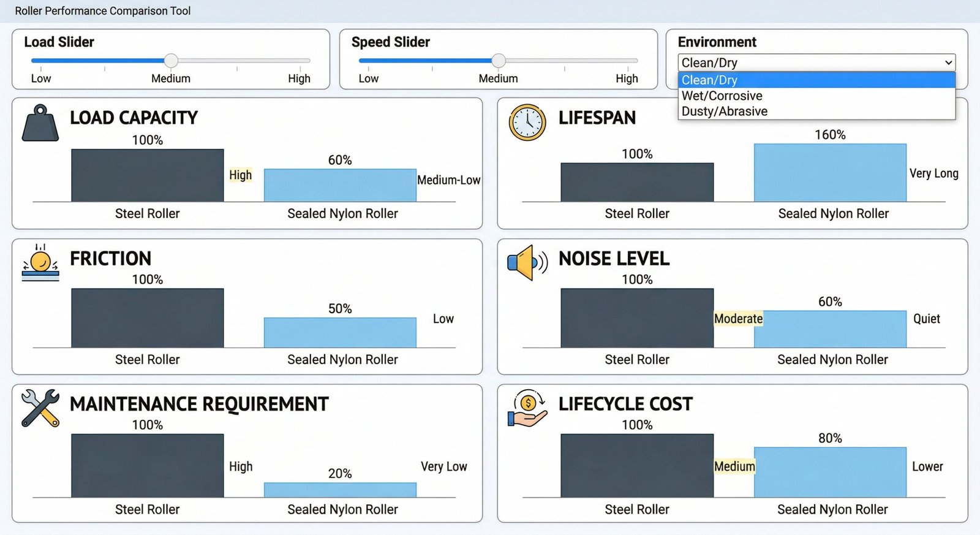Click the High label under Load Slider
The width and height of the screenshot is (980, 535).
tap(299, 78)
